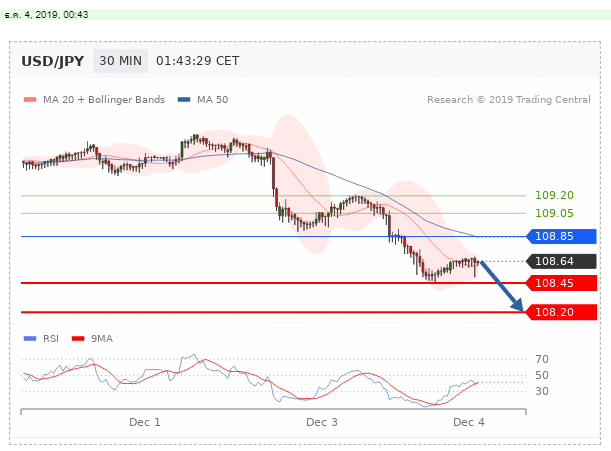Viewport: 611px width, 451px height.
Task: Click the date stamp at top of page
Action: [x=46, y=15]
